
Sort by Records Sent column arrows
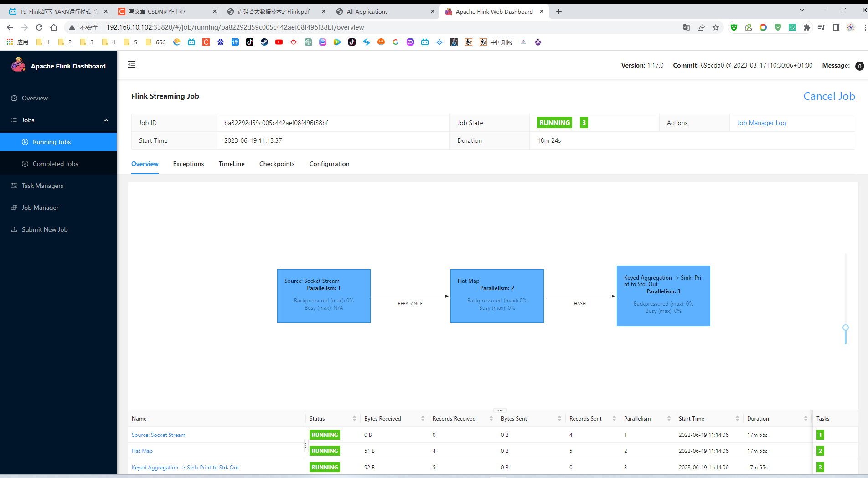[614, 419]
